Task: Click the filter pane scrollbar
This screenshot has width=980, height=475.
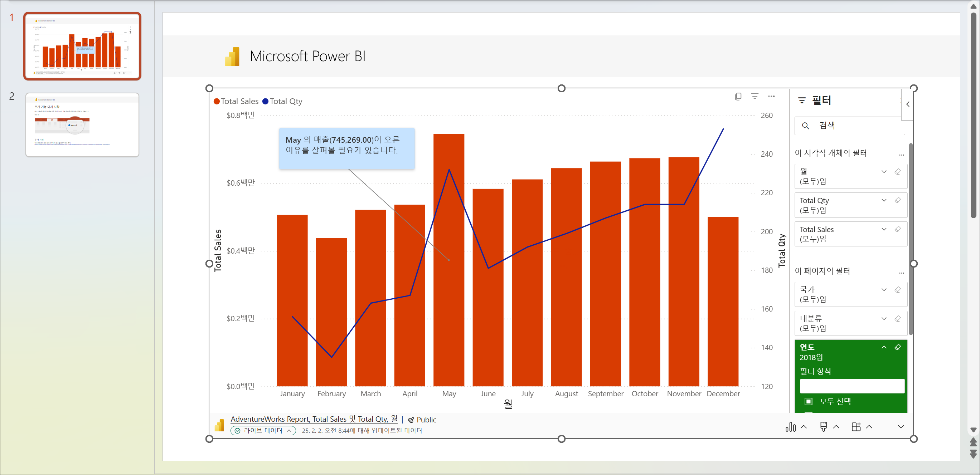Action: point(911,239)
